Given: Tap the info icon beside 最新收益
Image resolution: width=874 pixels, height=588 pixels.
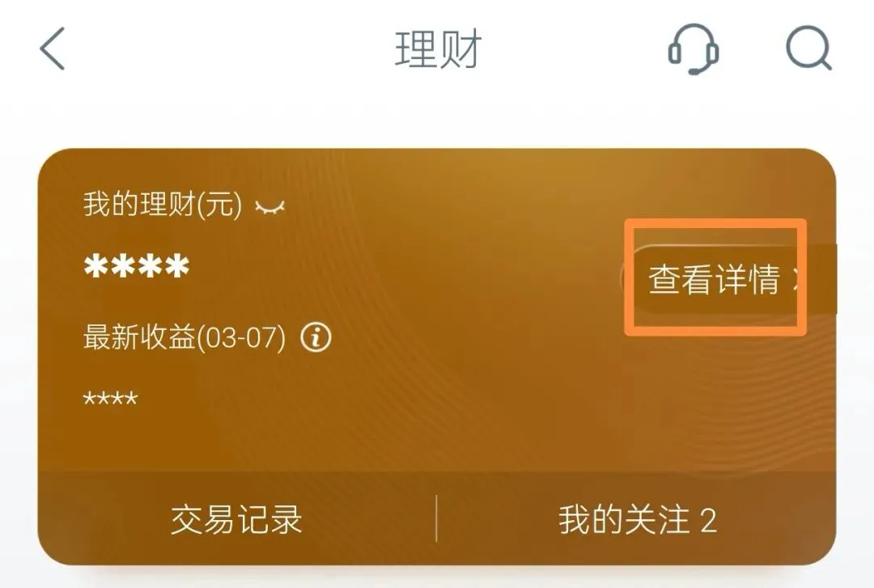Looking at the screenshot, I should [316, 337].
